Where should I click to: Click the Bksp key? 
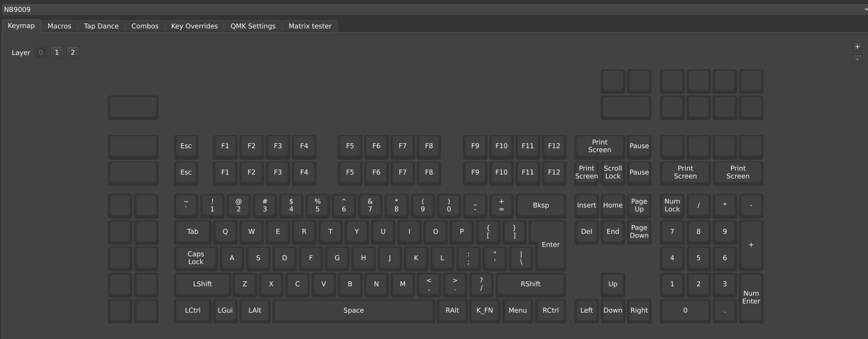[x=540, y=205]
